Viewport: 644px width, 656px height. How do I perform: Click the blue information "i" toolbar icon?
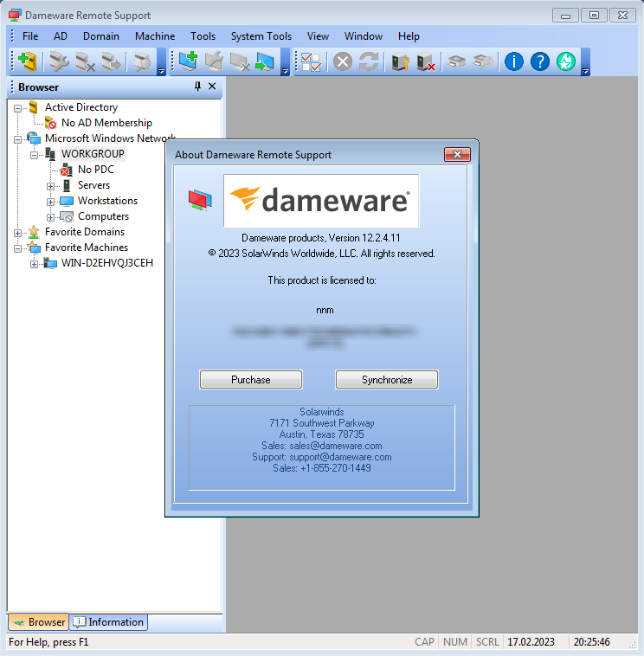click(x=514, y=61)
